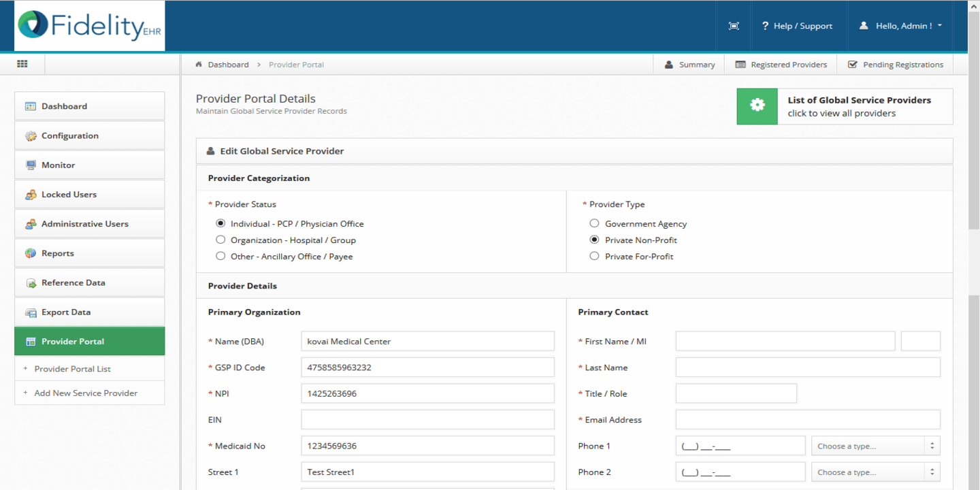This screenshot has width=980, height=490.
Task: Click the green gear providers icon
Action: [757, 106]
